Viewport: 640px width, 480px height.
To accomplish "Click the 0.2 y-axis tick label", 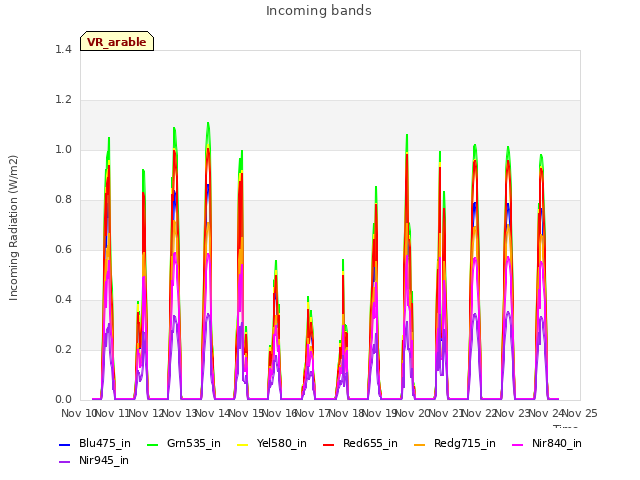I will 63,349.
